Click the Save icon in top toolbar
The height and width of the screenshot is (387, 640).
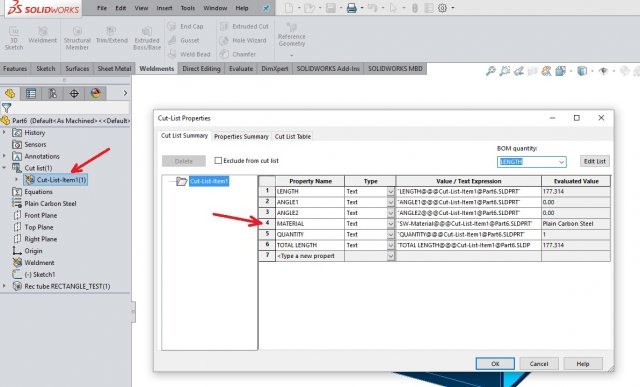pos(331,8)
